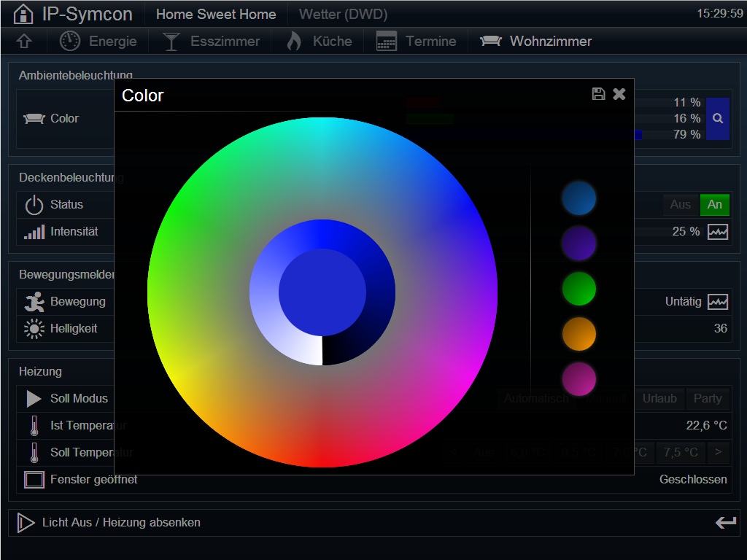Open color picker via magnifier icon
747x560 pixels.
point(718,119)
